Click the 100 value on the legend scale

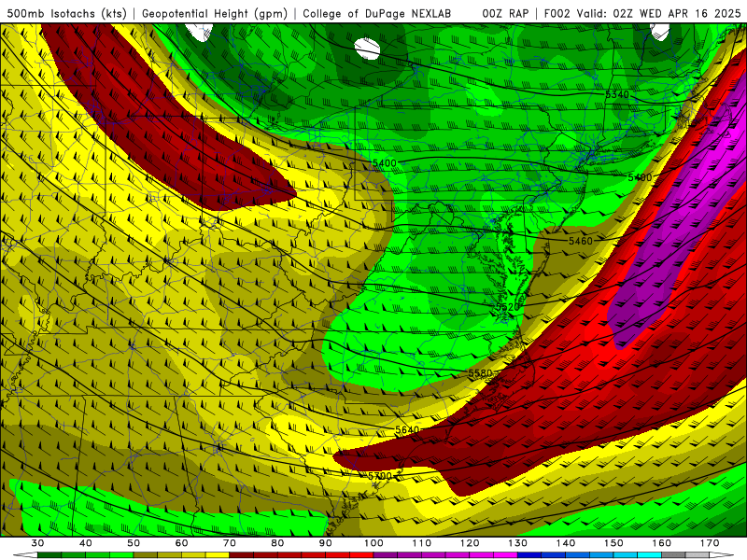[373, 543]
